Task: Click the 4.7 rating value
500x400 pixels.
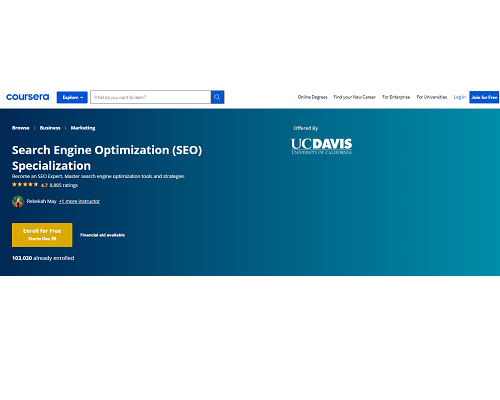Action: click(x=44, y=185)
